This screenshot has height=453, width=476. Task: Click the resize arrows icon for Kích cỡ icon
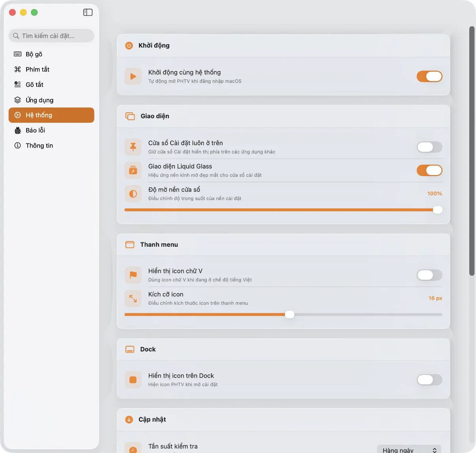point(133,298)
